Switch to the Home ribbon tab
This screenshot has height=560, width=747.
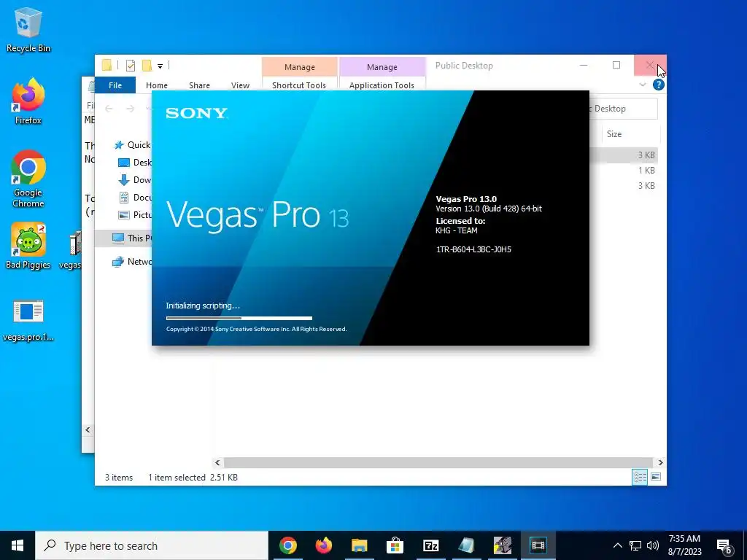pyautogui.click(x=157, y=85)
